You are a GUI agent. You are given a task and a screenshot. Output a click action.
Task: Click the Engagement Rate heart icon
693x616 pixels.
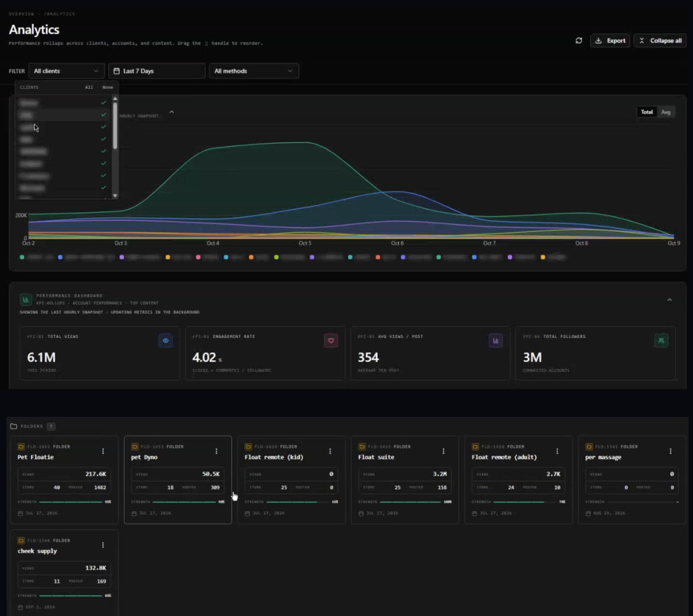(331, 340)
